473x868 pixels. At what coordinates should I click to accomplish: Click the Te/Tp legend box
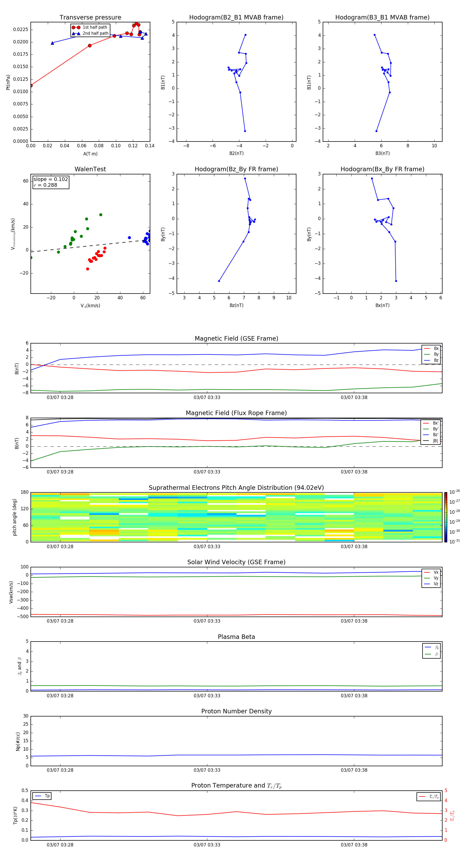[429, 796]
